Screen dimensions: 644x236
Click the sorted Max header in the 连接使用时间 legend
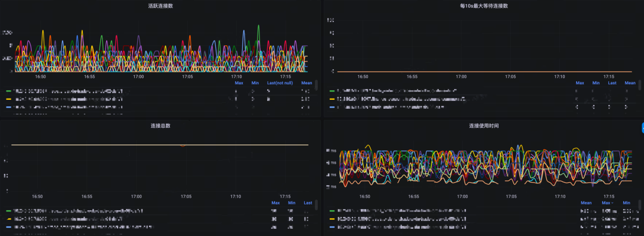pos(607,203)
